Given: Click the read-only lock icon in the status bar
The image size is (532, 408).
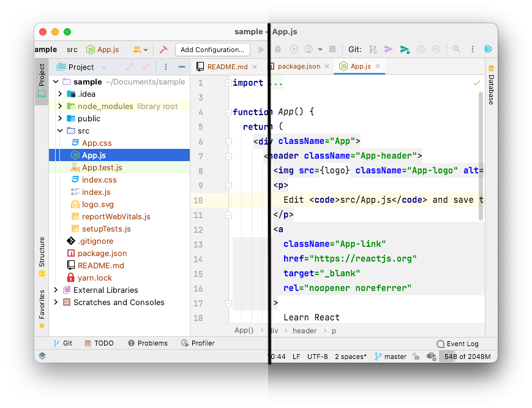Looking at the screenshot, I should click(416, 357).
